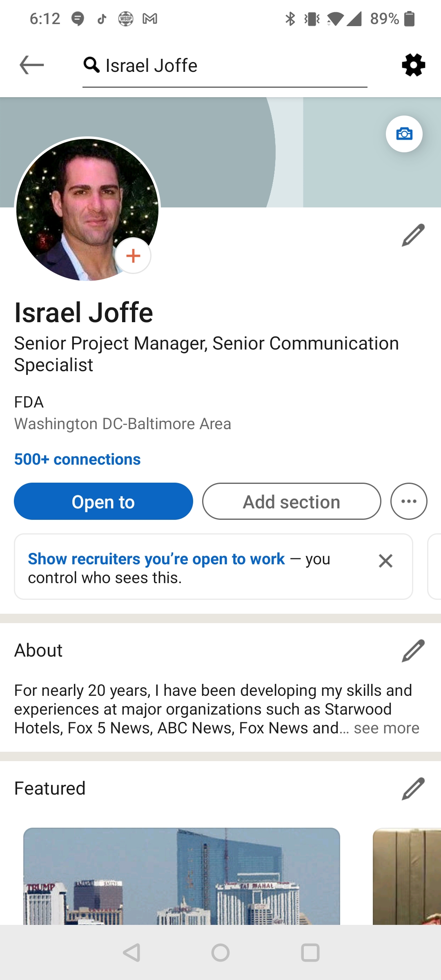Edit the About section pencil icon
The width and height of the screenshot is (441, 980).
pyautogui.click(x=413, y=650)
